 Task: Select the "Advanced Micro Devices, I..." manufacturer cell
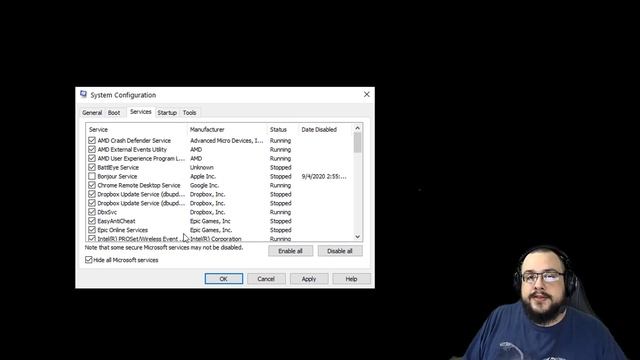click(227, 140)
